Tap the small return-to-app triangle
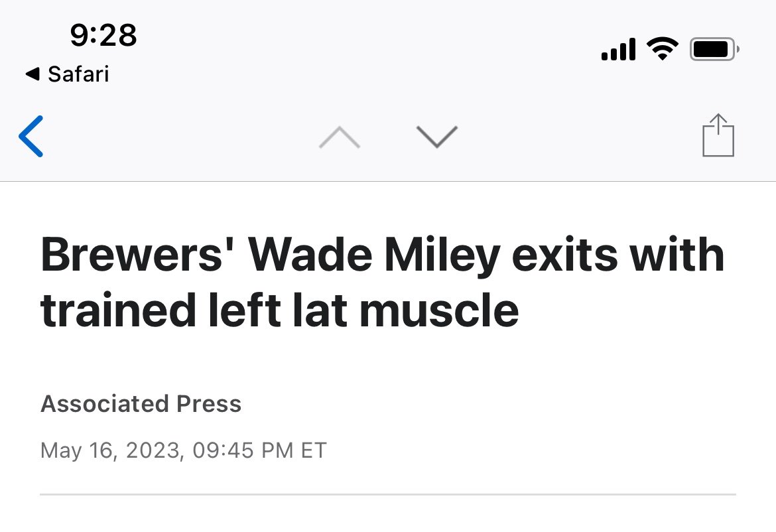This screenshot has width=776, height=532. (x=32, y=74)
